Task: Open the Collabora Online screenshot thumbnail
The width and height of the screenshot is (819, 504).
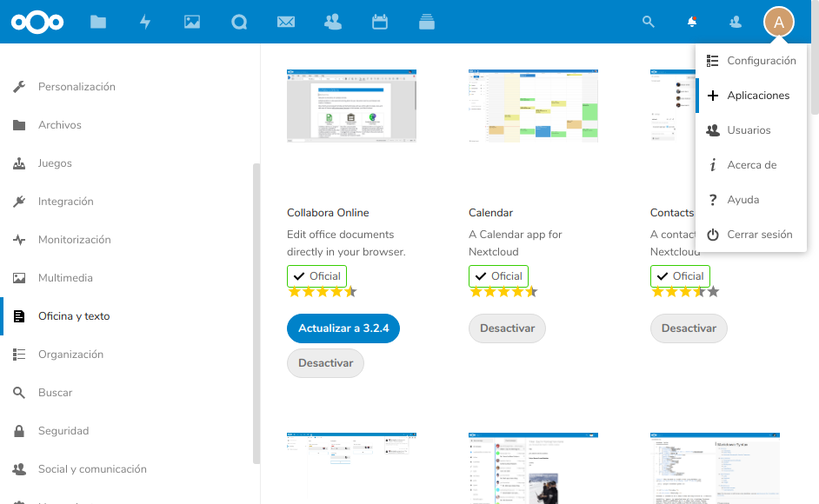Action: click(x=351, y=106)
